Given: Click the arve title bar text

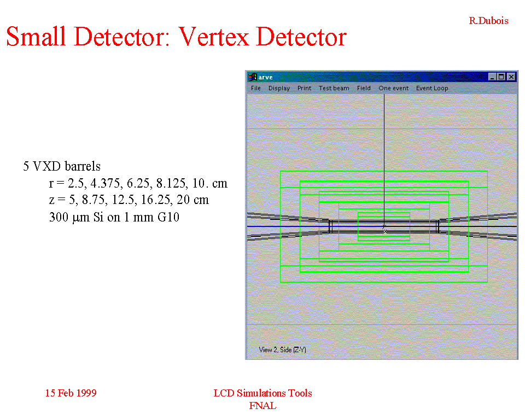Looking at the screenshot, I should 266,77.
